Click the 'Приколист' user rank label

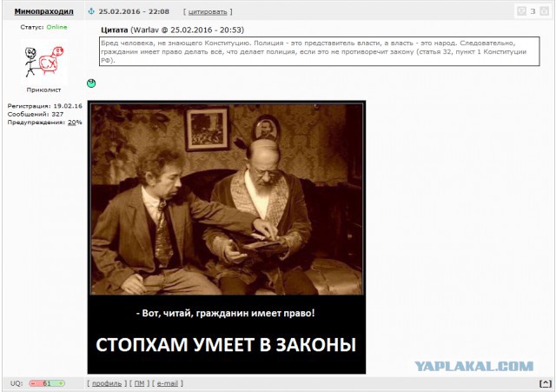pyautogui.click(x=44, y=90)
